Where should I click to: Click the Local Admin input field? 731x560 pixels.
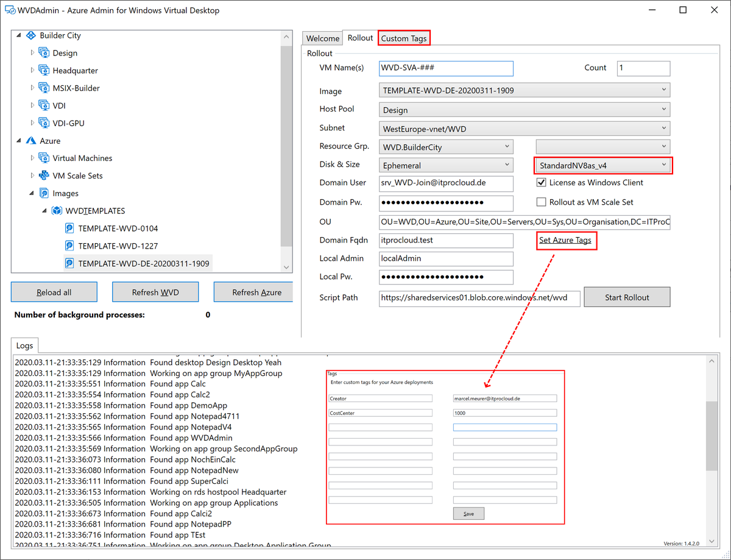pos(446,258)
